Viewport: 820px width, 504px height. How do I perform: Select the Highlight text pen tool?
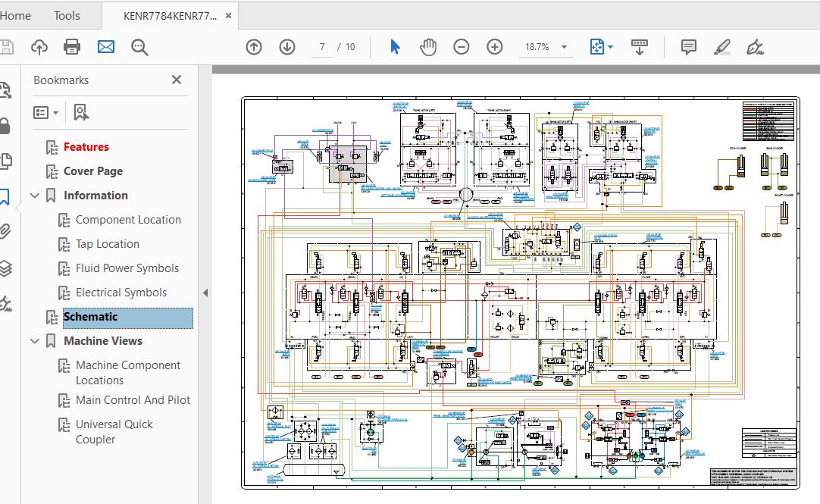pyautogui.click(x=721, y=47)
